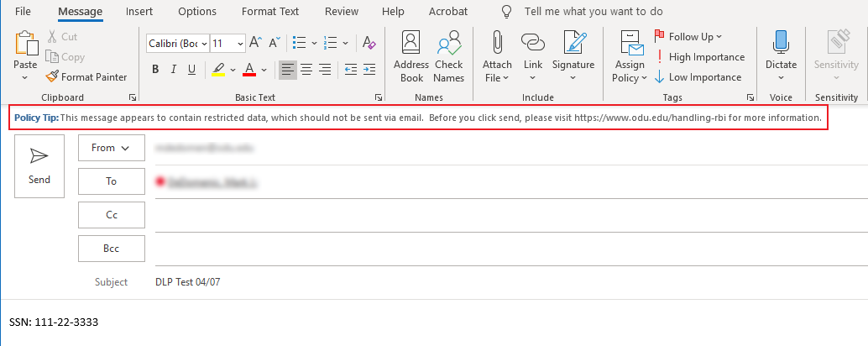Screen dimensions: 868x346
Task: Click the Send button
Action: click(x=39, y=166)
